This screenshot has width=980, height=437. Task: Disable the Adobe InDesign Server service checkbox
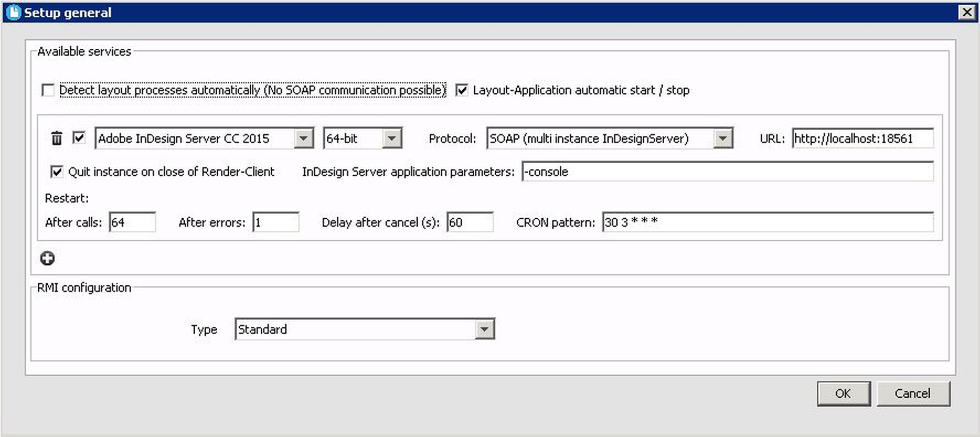[x=79, y=138]
